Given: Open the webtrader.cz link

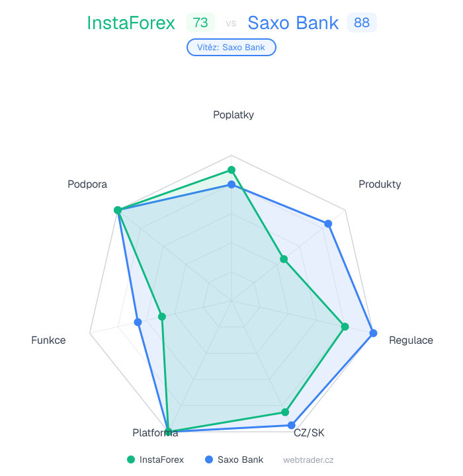Looking at the screenshot, I should tap(308, 459).
